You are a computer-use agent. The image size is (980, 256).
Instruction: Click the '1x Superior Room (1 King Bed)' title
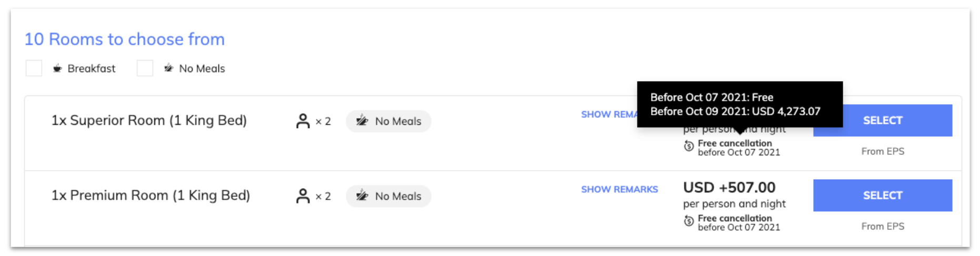click(x=149, y=120)
